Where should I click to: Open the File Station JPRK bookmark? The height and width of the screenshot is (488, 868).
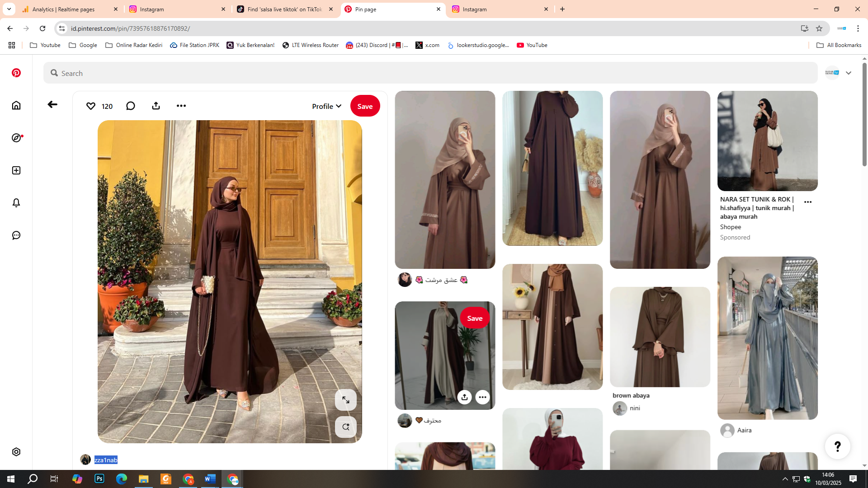coord(194,45)
